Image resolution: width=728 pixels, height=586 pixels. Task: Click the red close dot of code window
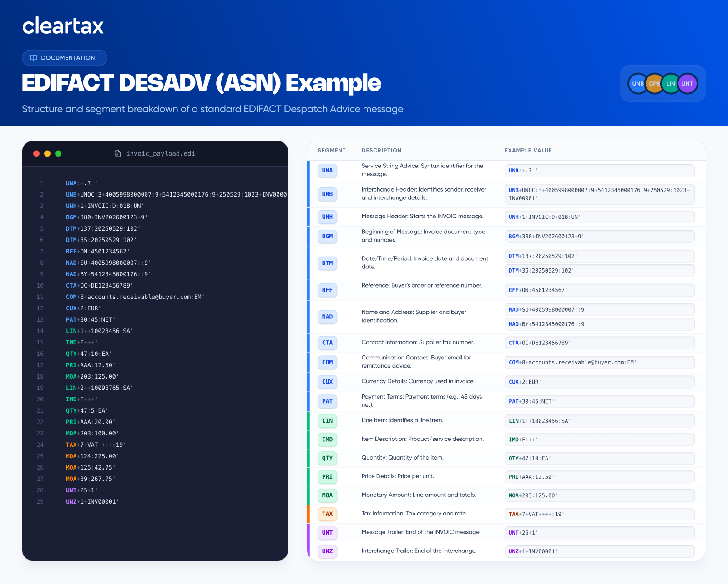pyautogui.click(x=36, y=154)
